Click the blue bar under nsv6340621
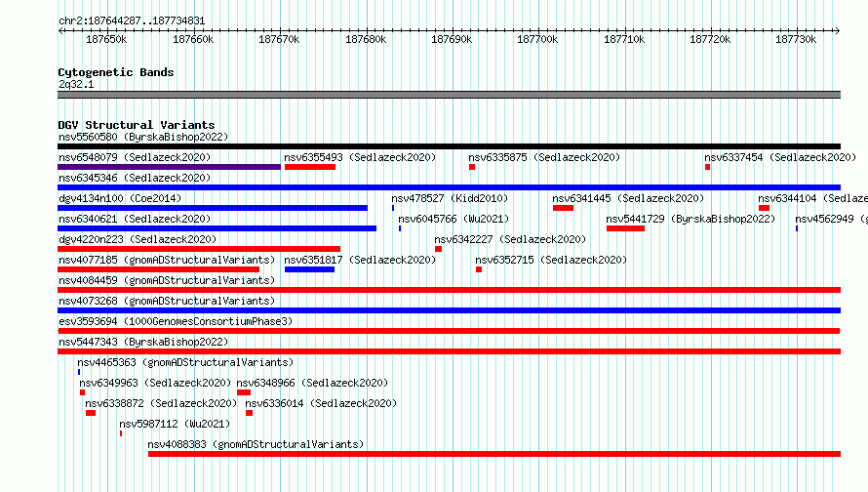 217,228
